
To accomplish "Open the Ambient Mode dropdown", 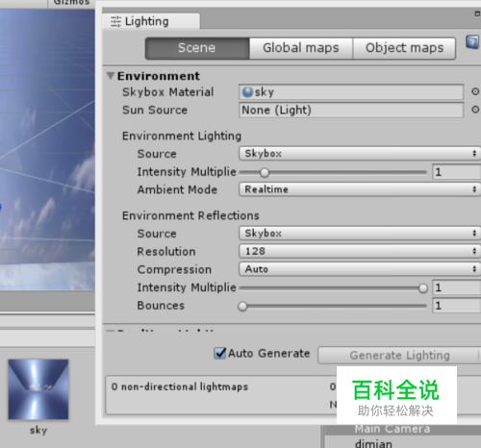I will coord(359,189).
